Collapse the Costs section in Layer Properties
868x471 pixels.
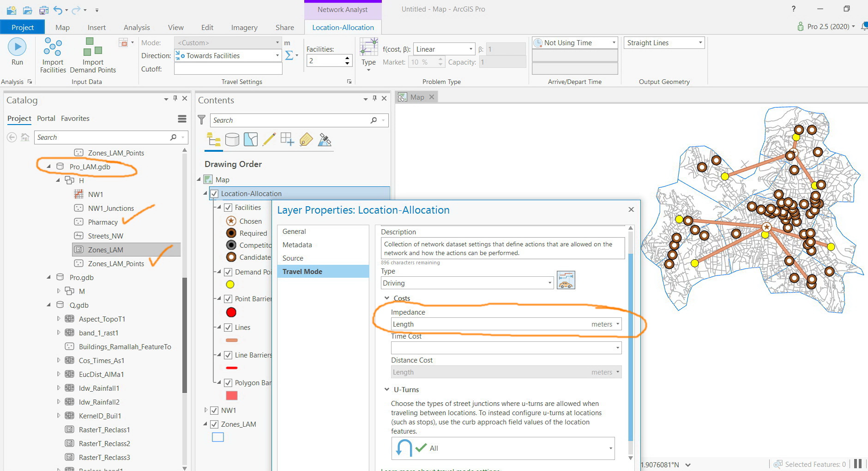point(387,298)
